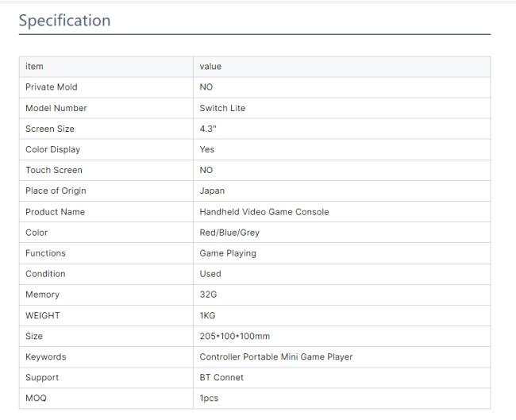This screenshot has width=516, height=420.
Task: Click the 205*100*100mm size value
Action: pos(235,336)
